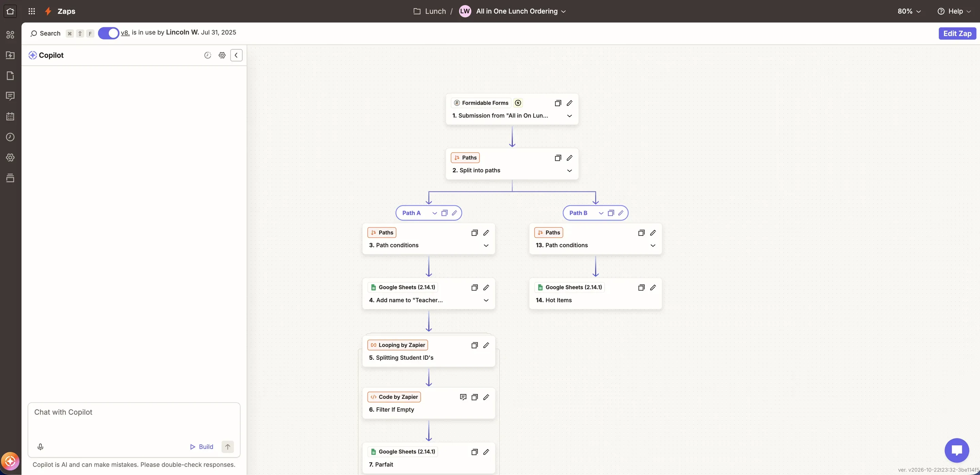Image resolution: width=980 pixels, height=475 pixels.
Task: Open the user avatar at sidebar bottom
Action: [x=10, y=461]
